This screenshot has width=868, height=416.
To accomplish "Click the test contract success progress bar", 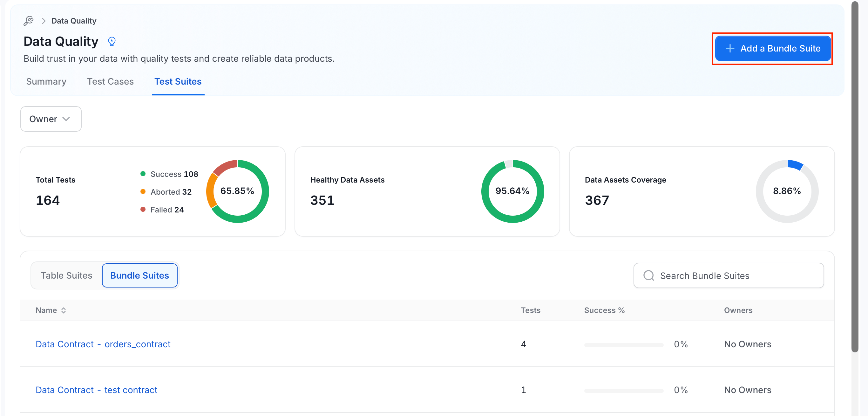I will [624, 391].
